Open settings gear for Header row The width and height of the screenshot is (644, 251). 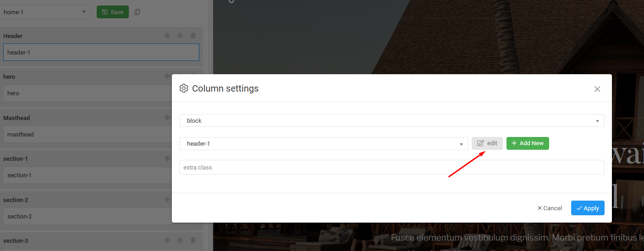point(180,36)
